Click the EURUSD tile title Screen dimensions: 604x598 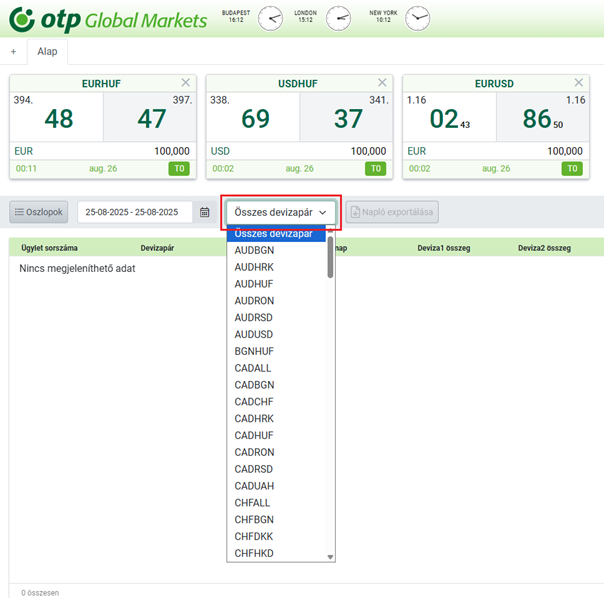pos(494,84)
